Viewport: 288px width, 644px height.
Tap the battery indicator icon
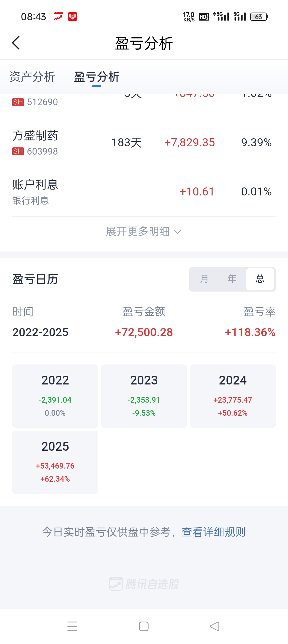click(259, 17)
